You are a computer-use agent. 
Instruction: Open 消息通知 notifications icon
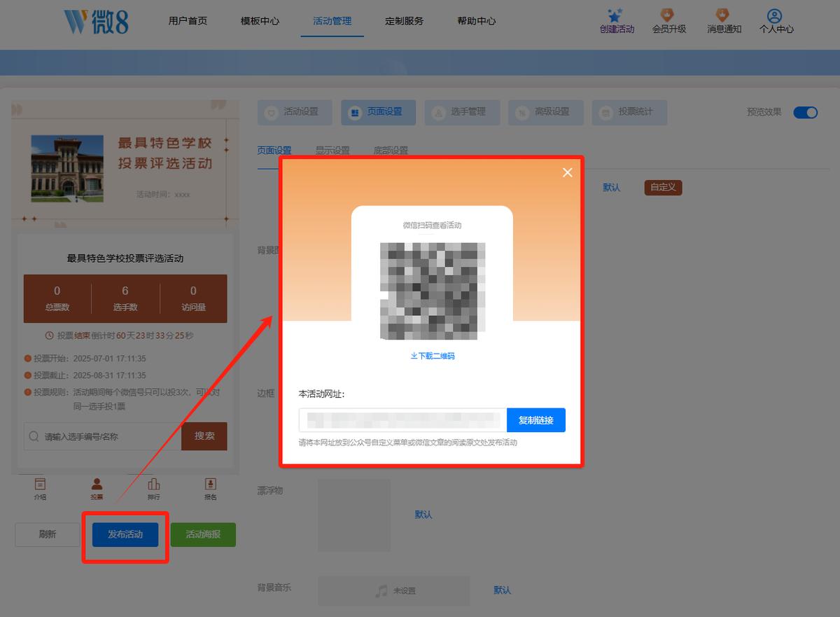click(x=722, y=15)
